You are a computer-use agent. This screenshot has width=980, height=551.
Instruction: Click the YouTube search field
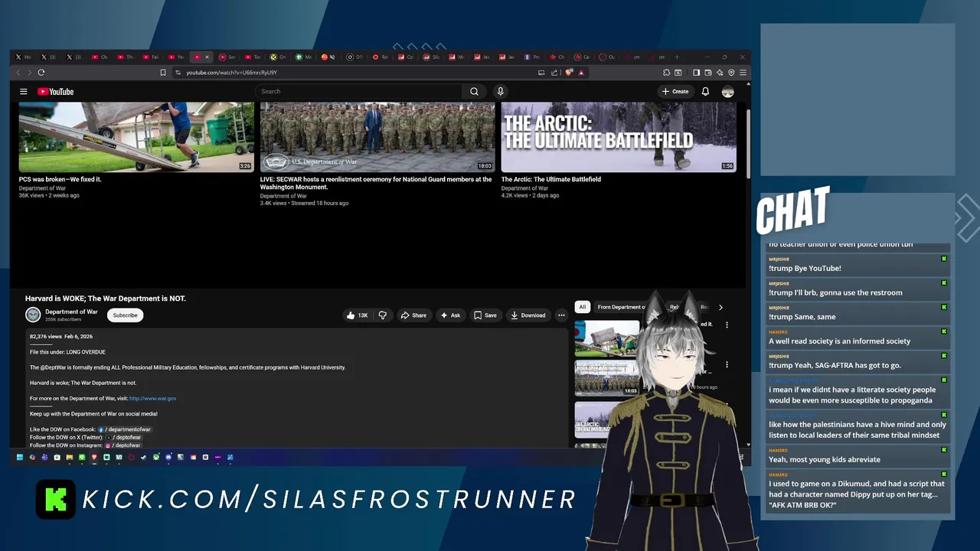click(x=358, y=91)
